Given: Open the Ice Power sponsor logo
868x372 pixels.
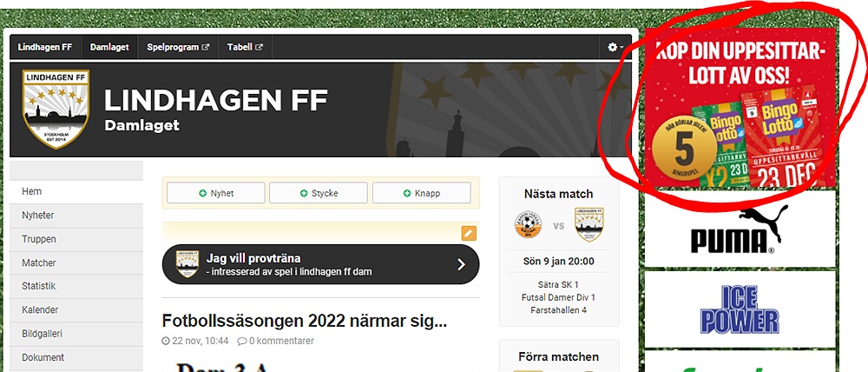Looking at the screenshot, I should click(x=740, y=309).
